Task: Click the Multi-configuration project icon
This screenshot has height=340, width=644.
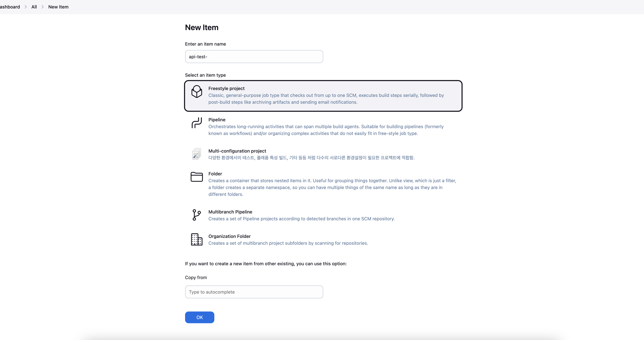Action: point(196,154)
